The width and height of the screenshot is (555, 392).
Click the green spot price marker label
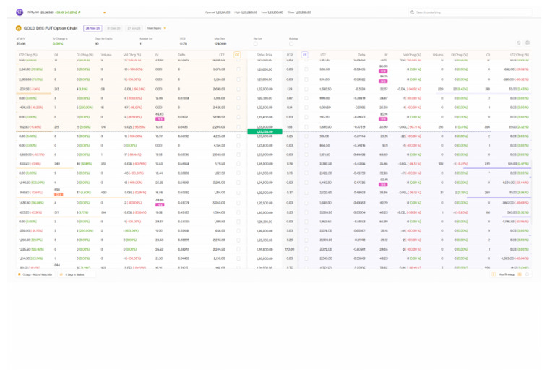264,131
